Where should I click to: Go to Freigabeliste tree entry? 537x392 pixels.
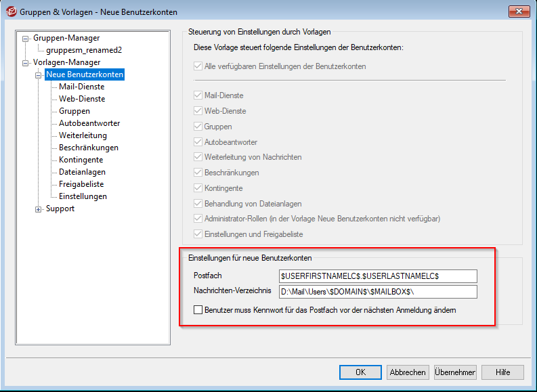coord(81,184)
